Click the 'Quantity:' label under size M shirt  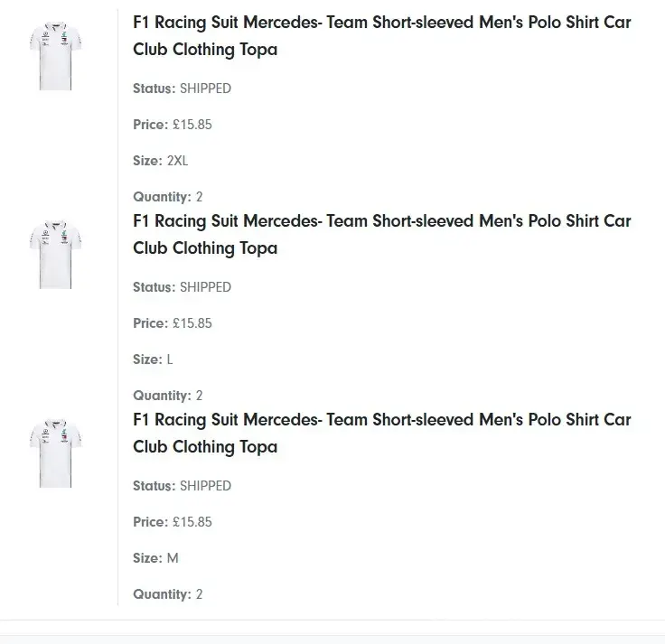coord(162,594)
